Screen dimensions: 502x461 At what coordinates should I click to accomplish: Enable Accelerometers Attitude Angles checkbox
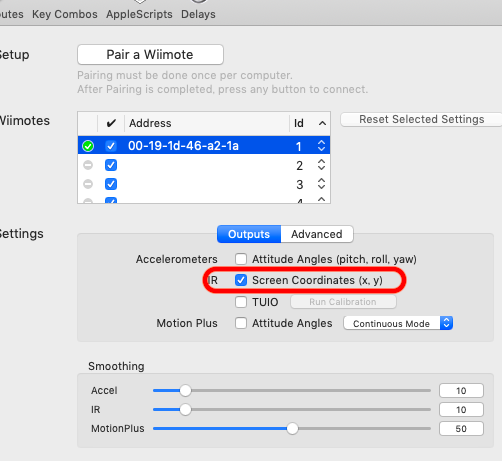point(241,259)
